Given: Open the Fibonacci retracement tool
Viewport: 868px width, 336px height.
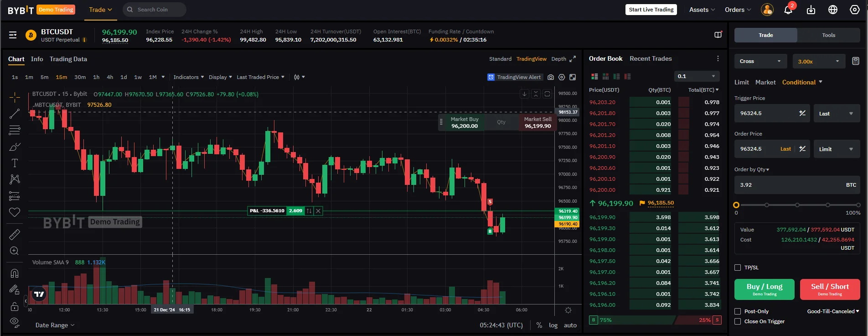Looking at the screenshot, I should click(x=15, y=130).
